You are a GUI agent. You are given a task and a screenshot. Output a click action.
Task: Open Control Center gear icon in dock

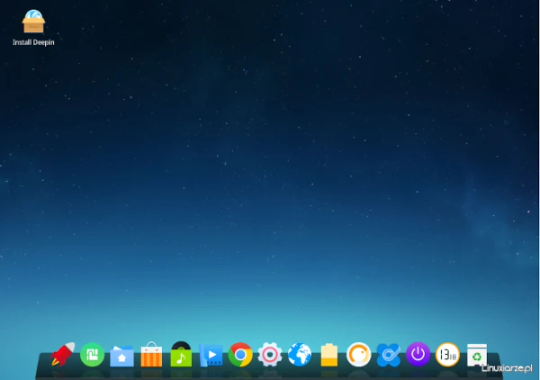[270, 355]
